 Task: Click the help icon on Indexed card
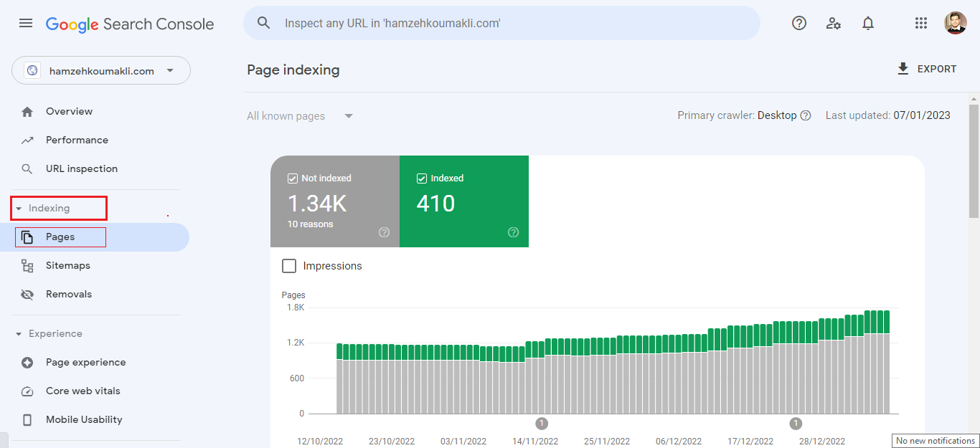coord(513,232)
